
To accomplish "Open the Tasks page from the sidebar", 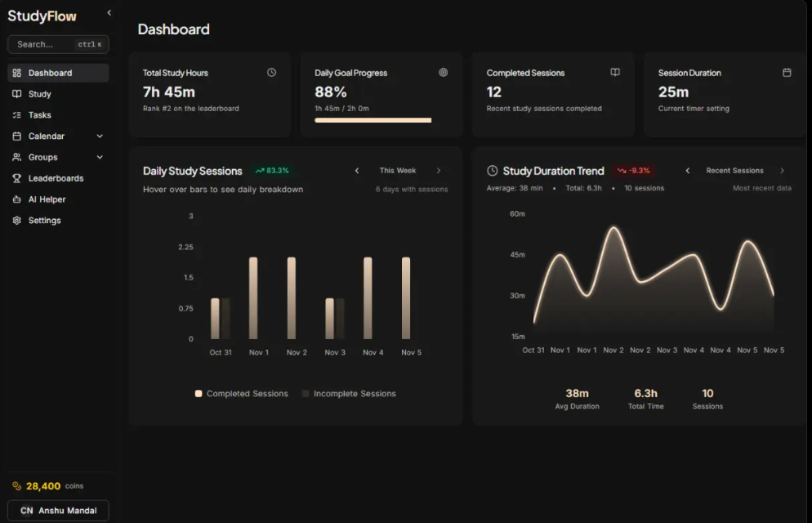I will tap(39, 114).
